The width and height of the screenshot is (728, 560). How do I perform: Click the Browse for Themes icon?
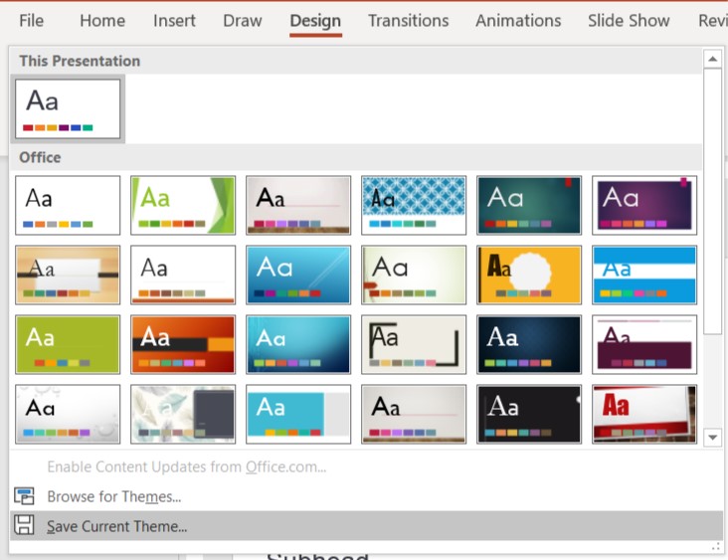click(x=24, y=496)
